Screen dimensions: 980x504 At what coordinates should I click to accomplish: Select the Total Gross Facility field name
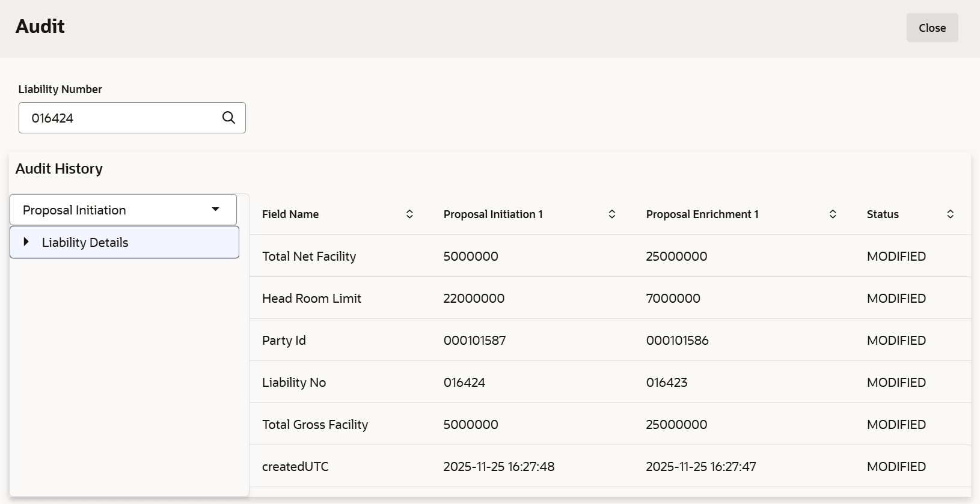(315, 425)
